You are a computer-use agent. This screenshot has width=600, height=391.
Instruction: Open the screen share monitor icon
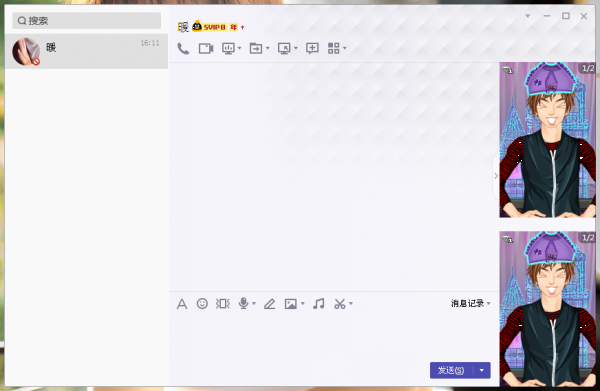284,49
